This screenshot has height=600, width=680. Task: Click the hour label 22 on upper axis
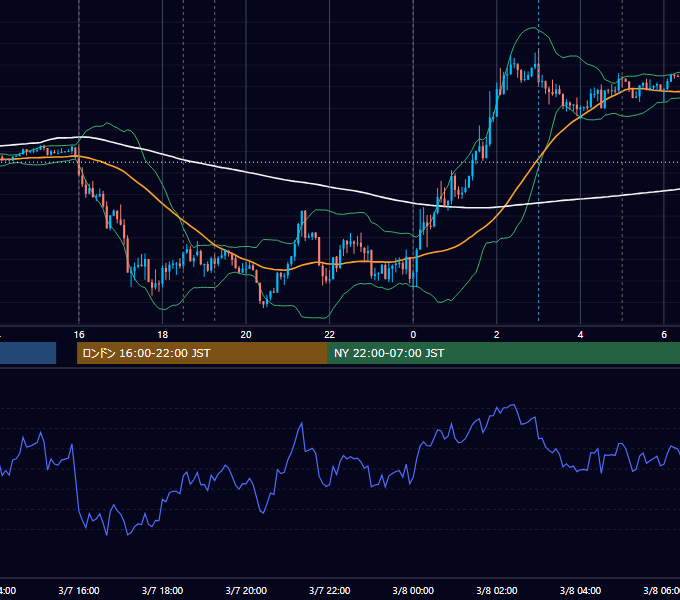[x=330, y=335]
